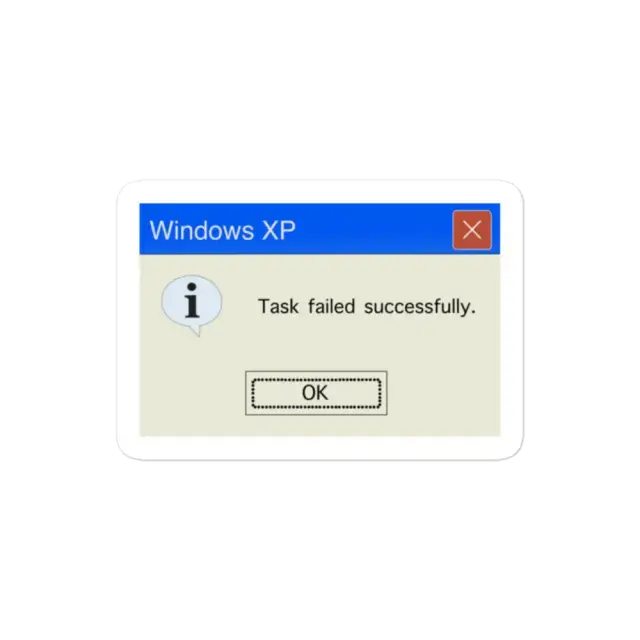Click the 'Windows XP' title text
Image resolution: width=640 pixels, height=640 pixels.
pyautogui.click(x=222, y=230)
